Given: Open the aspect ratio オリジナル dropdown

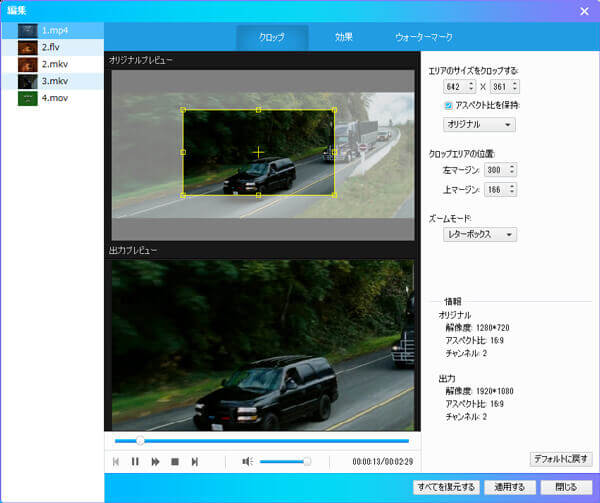Looking at the screenshot, I should (x=479, y=124).
